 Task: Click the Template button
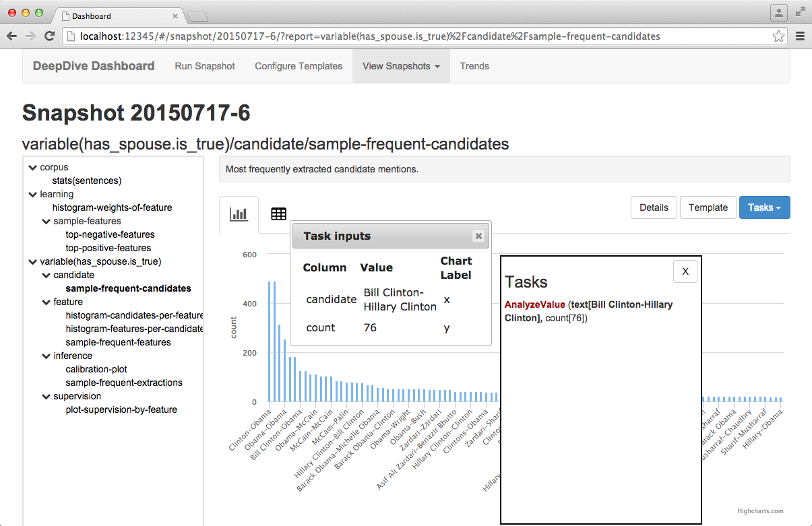708,207
